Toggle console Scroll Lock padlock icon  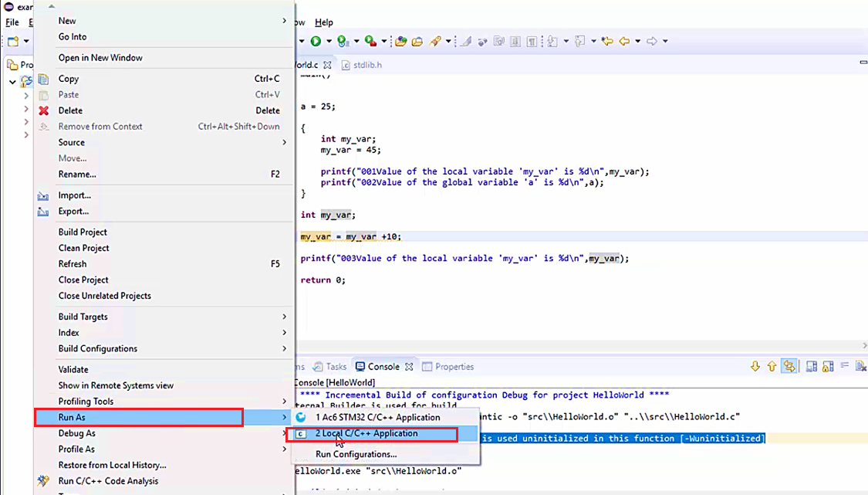coord(828,366)
